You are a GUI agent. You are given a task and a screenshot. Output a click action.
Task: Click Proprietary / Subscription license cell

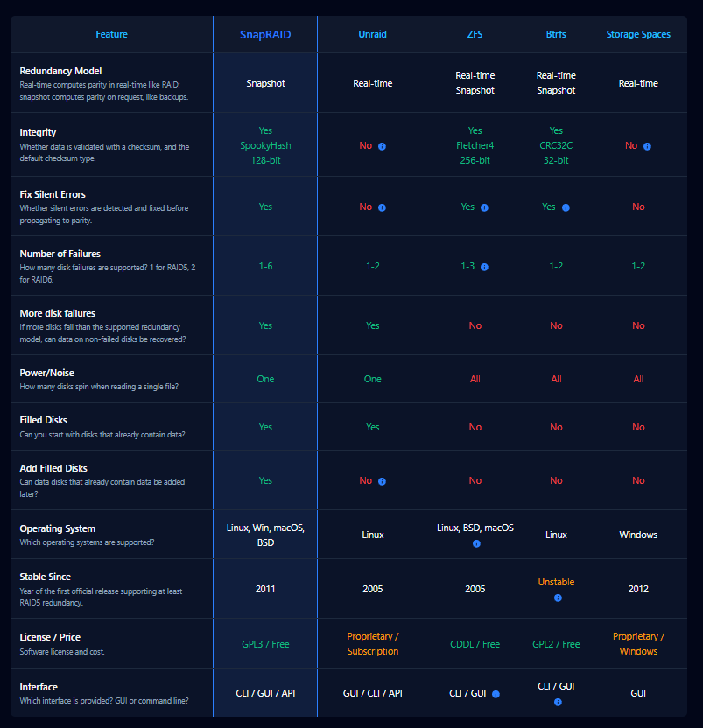click(373, 644)
